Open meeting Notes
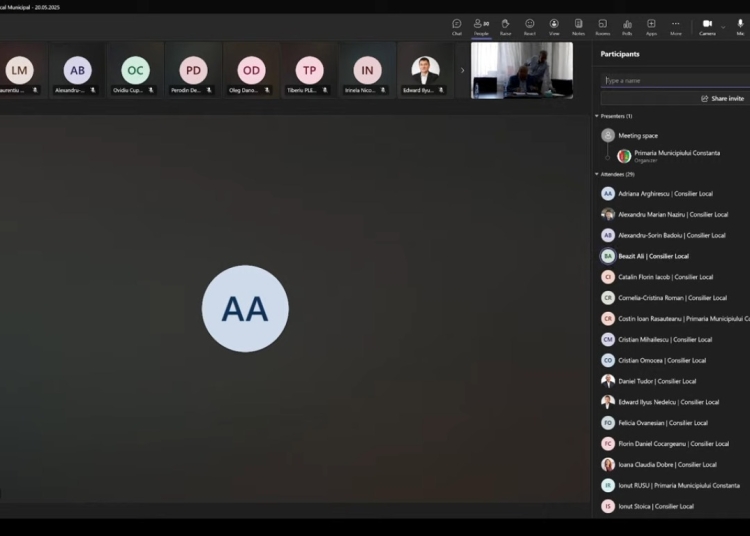This screenshot has height=536, width=750. (578, 27)
